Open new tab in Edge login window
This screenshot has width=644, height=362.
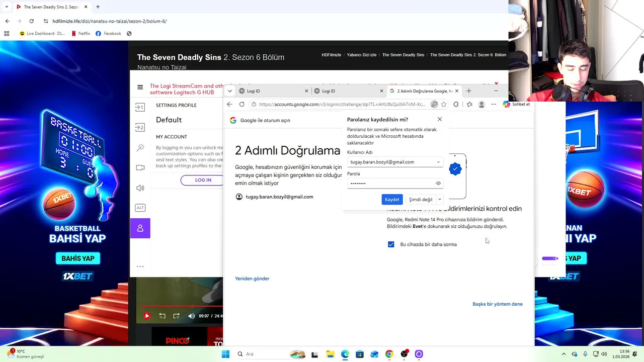click(x=469, y=91)
